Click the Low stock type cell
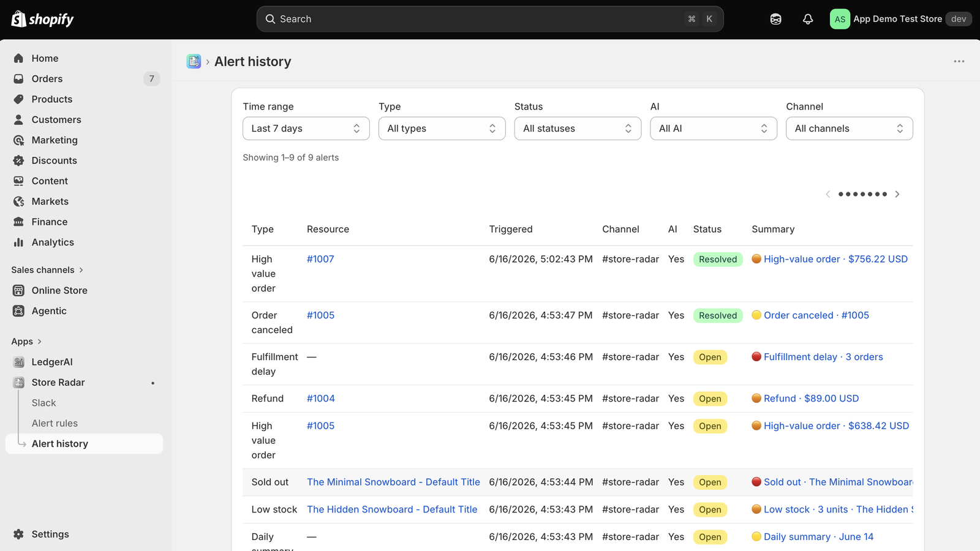 274,509
